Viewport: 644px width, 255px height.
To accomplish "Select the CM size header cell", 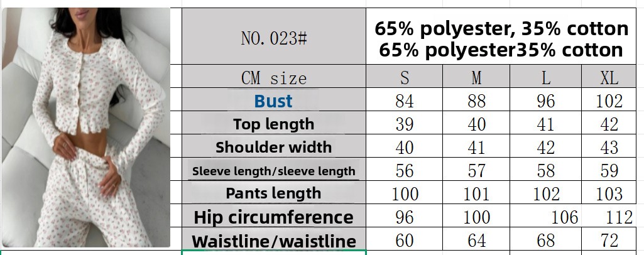I will pyautogui.click(x=274, y=79).
